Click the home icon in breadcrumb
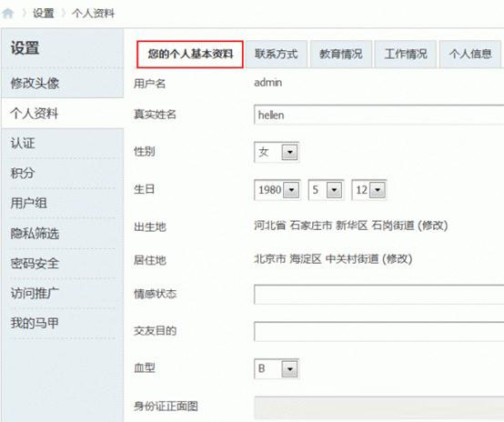 click(x=8, y=13)
